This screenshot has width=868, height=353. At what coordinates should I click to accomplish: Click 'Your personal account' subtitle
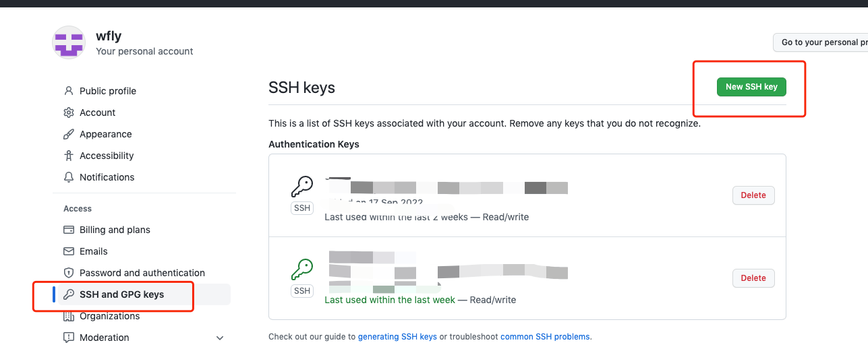point(144,51)
